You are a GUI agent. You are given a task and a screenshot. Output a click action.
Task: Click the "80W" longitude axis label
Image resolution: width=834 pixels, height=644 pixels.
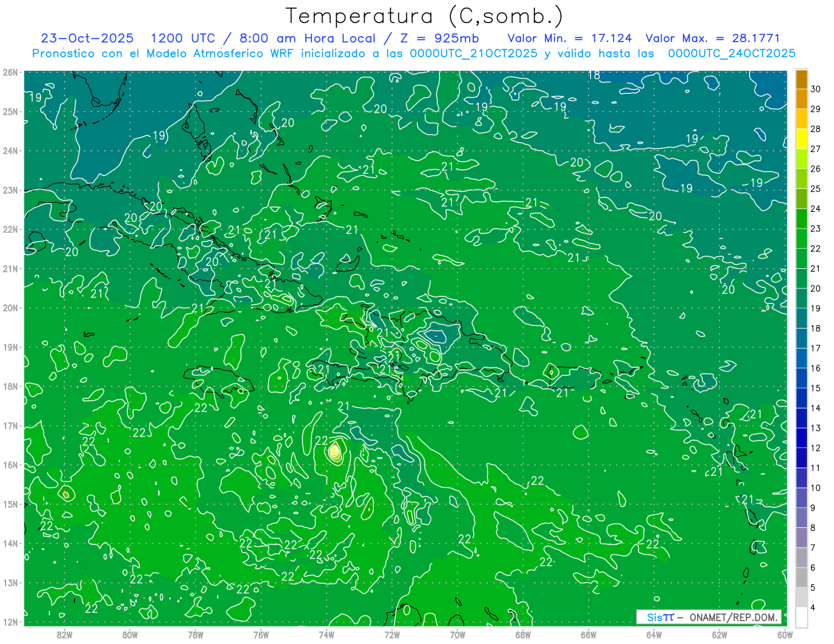(x=130, y=634)
